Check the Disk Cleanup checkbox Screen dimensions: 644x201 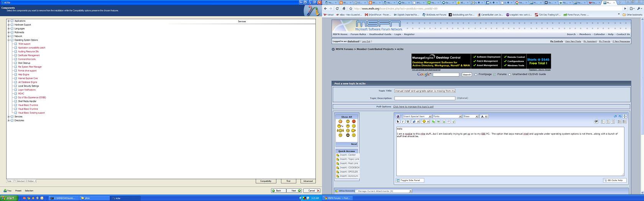(x=16, y=63)
